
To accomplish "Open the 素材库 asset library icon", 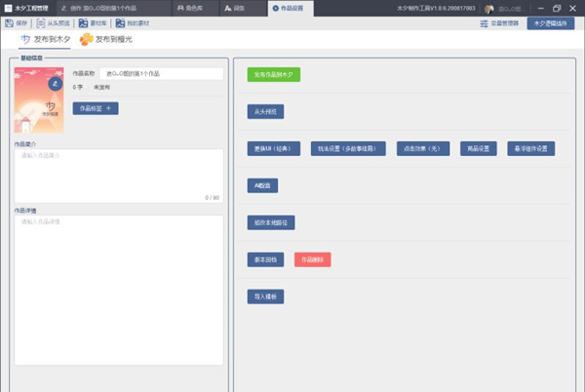I will 83,22.
